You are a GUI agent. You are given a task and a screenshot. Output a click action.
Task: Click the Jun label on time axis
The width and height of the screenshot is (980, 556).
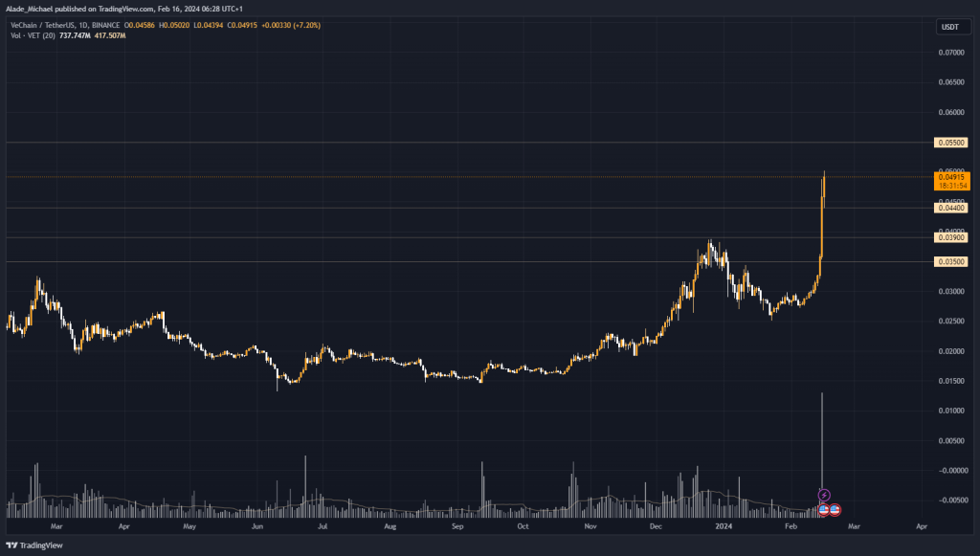[256, 526]
